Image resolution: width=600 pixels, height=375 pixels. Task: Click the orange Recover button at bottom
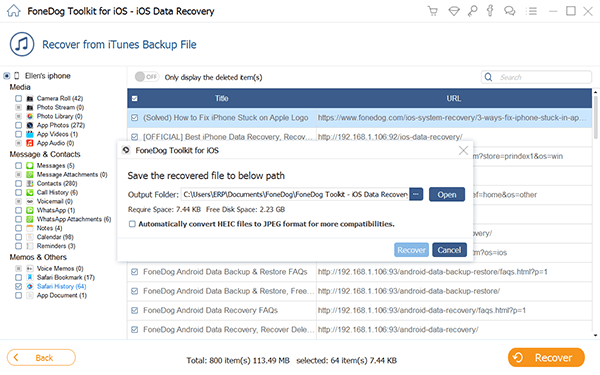[x=546, y=358]
